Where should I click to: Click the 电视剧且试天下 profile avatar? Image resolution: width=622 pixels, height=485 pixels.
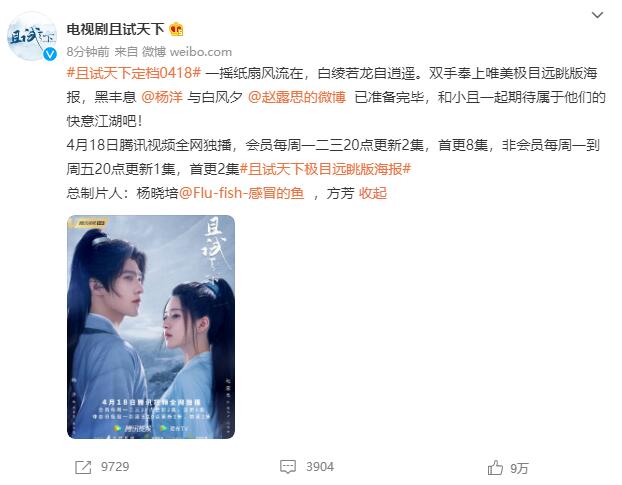pyautogui.click(x=32, y=36)
